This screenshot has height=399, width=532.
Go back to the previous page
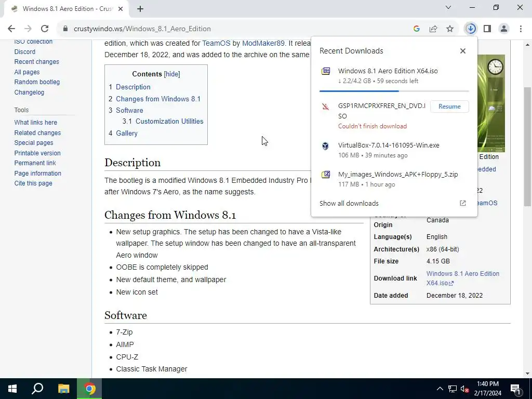pyautogui.click(x=11, y=29)
